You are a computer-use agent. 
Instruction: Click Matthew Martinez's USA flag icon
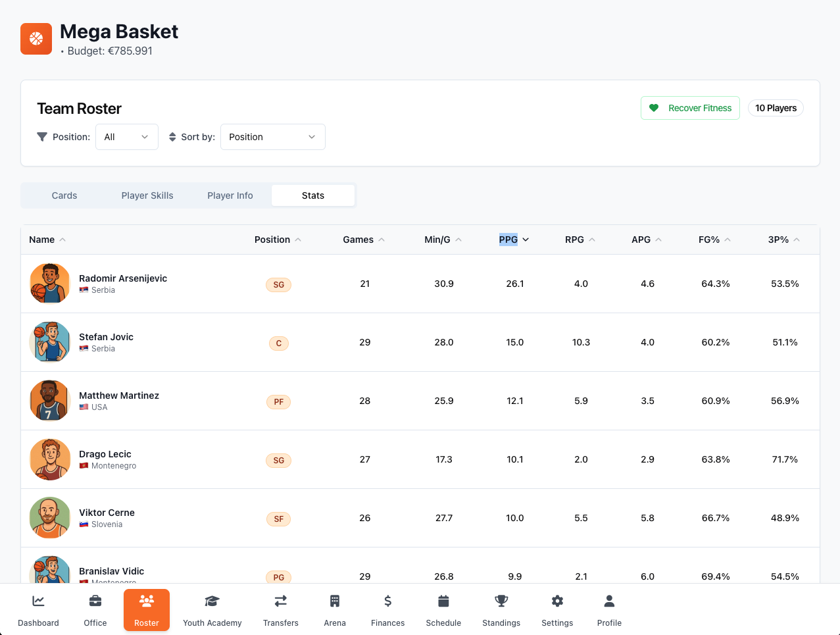coord(84,407)
